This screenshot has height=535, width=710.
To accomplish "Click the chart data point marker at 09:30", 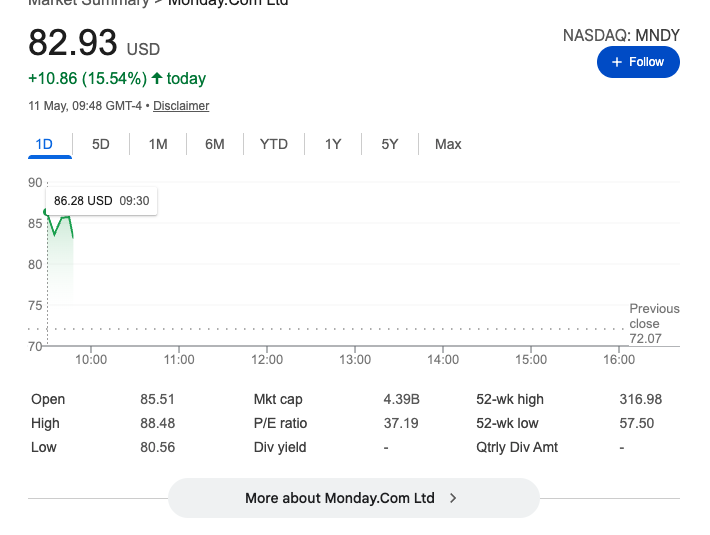I will coord(46,212).
